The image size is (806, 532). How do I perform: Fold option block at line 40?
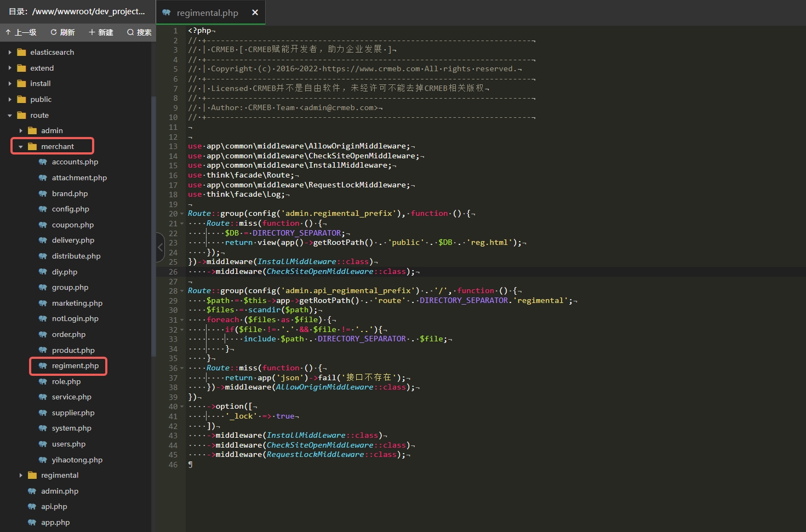[x=182, y=407]
